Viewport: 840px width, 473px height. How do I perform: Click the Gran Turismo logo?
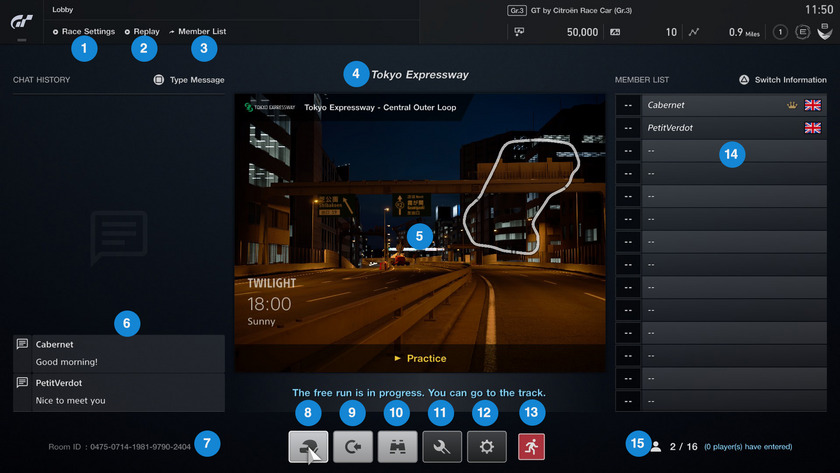21,21
